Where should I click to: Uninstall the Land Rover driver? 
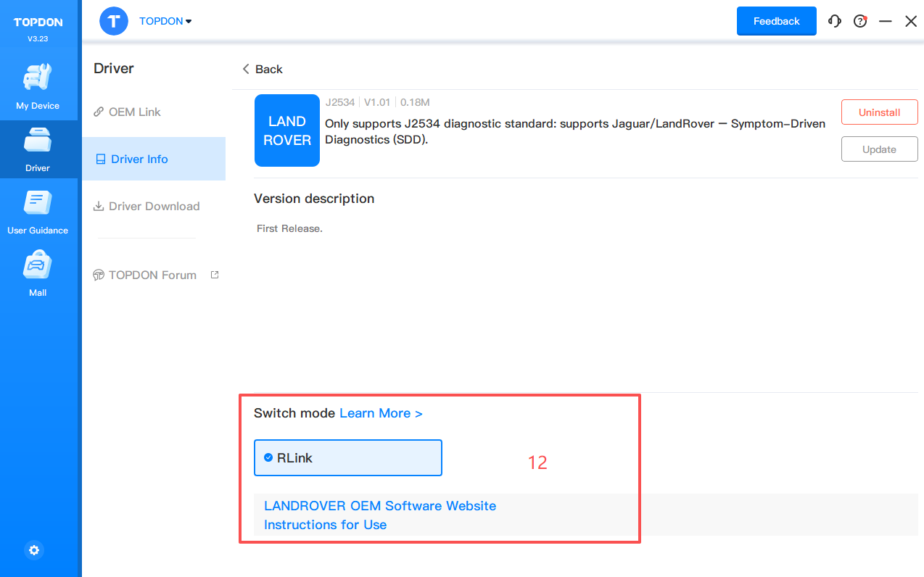click(x=879, y=112)
